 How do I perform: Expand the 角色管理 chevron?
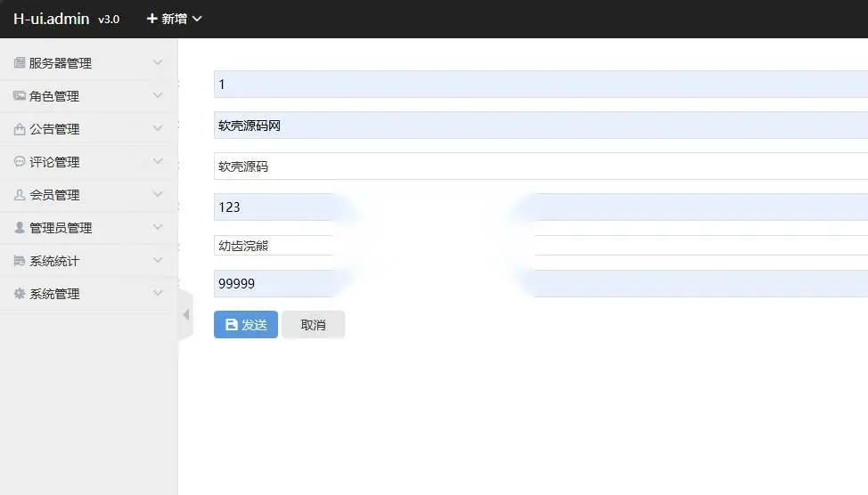(x=158, y=95)
